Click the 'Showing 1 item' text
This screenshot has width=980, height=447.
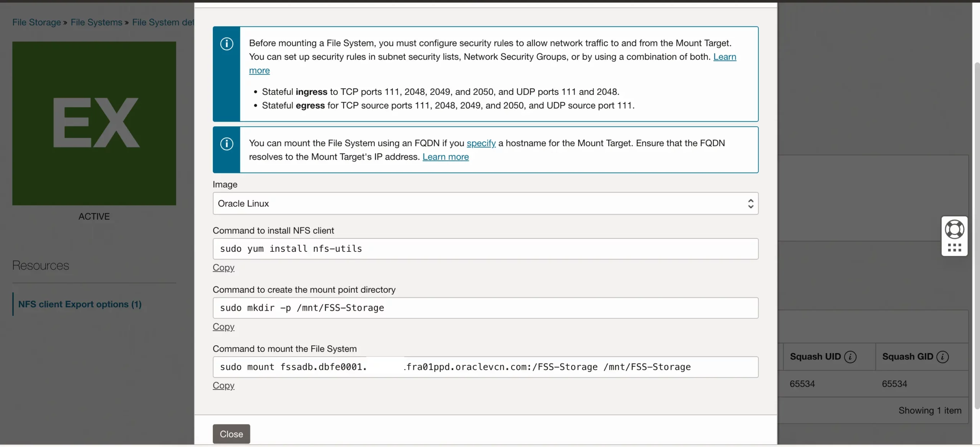[930, 410]
